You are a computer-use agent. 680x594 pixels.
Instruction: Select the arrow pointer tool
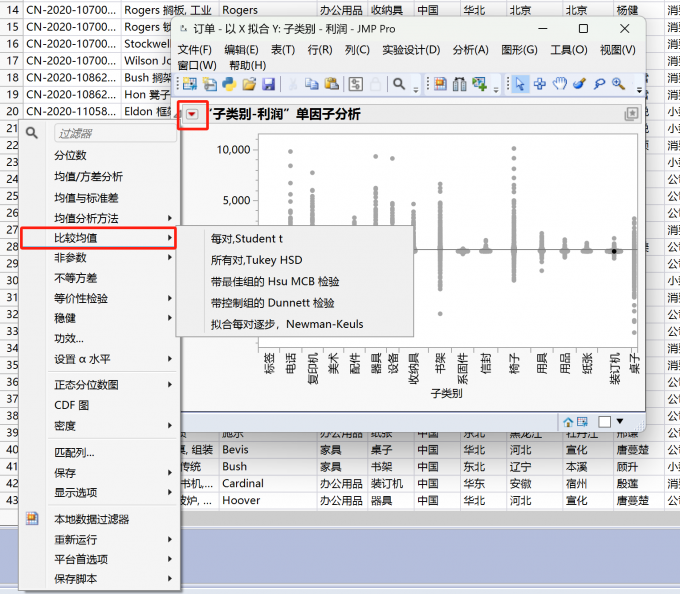click(520, 84)
